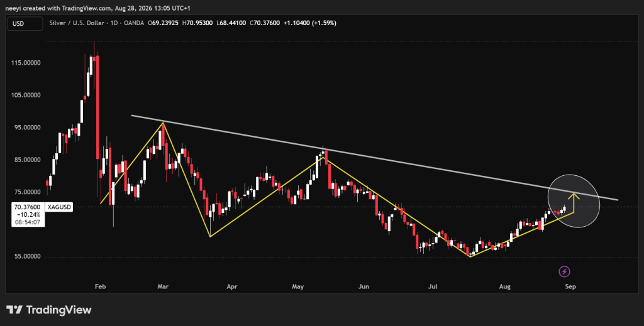Click the May label on time axis
Screen dimensions: 644x326
tap(297, 286)
